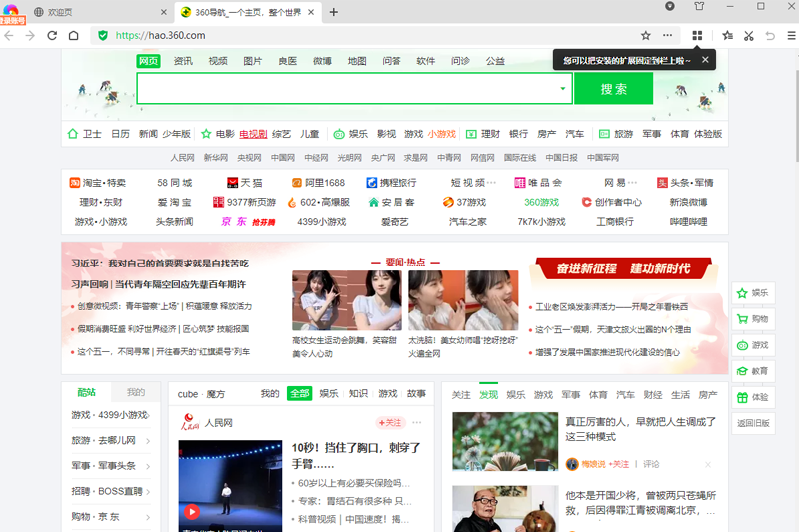Viewport: 799px width, 532px height.
Task: Switch search type to 视频
Action: pyautogui.click(x=218, y=61)
